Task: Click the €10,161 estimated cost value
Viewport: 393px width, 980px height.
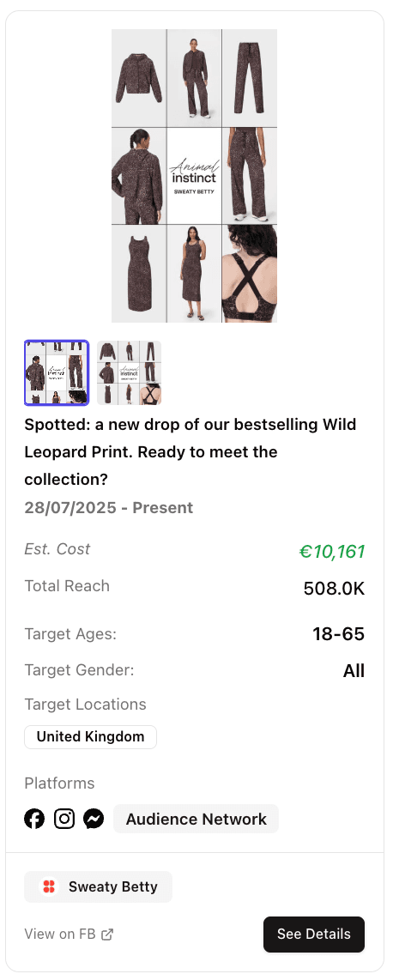Action: click(332, 552)
